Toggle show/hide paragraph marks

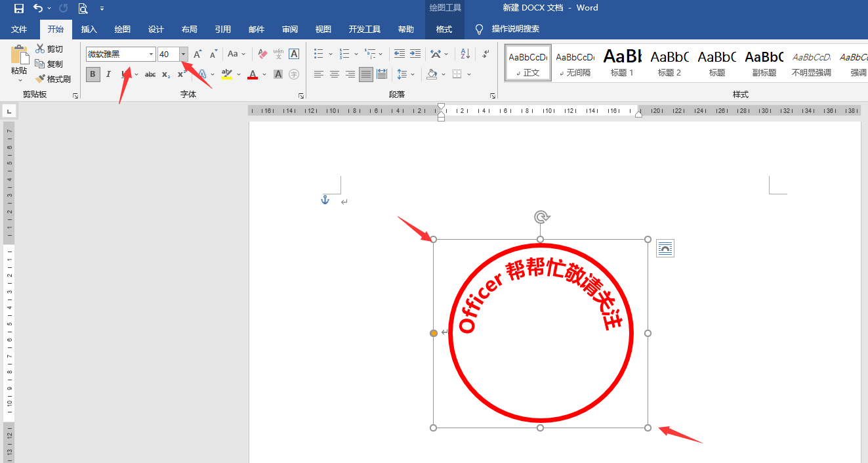coord(486,54)
